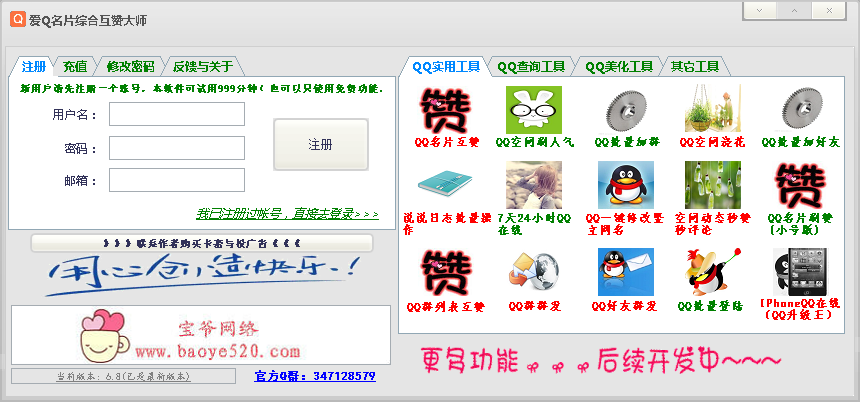This screenshot has width=860, height=402.
Task: Open the QQ空间浇花 plant icon
Action: [713, 108]
